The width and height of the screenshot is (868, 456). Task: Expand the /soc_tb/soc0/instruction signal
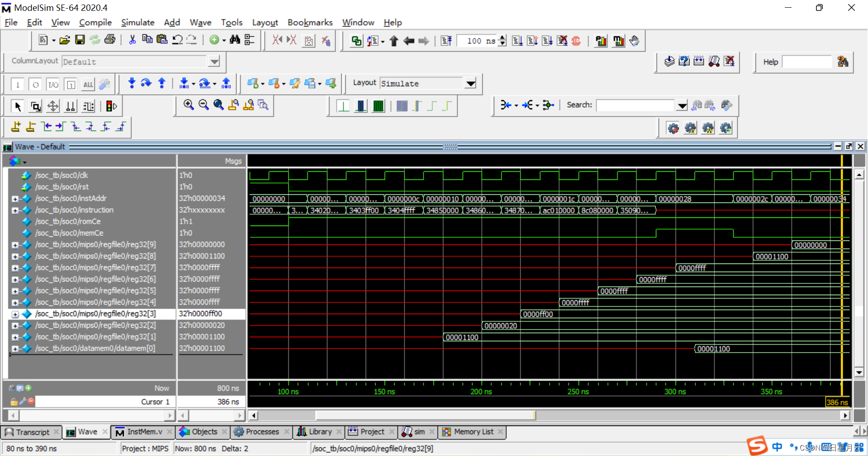(15, 211)
